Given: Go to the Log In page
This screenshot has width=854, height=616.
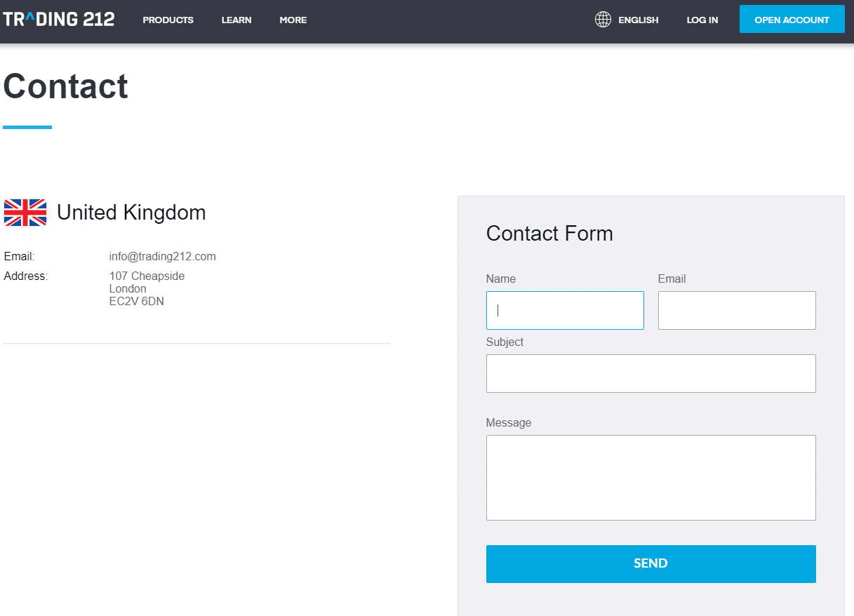Looking at the screenshot, I should click(702, 20).
